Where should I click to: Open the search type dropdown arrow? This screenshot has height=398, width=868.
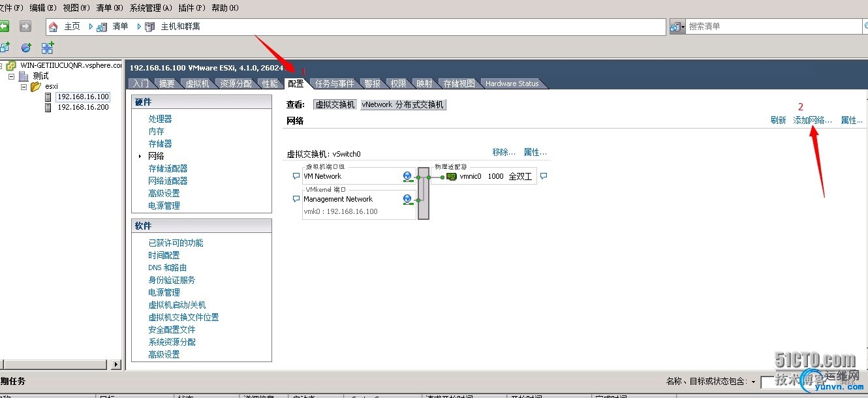683,27
